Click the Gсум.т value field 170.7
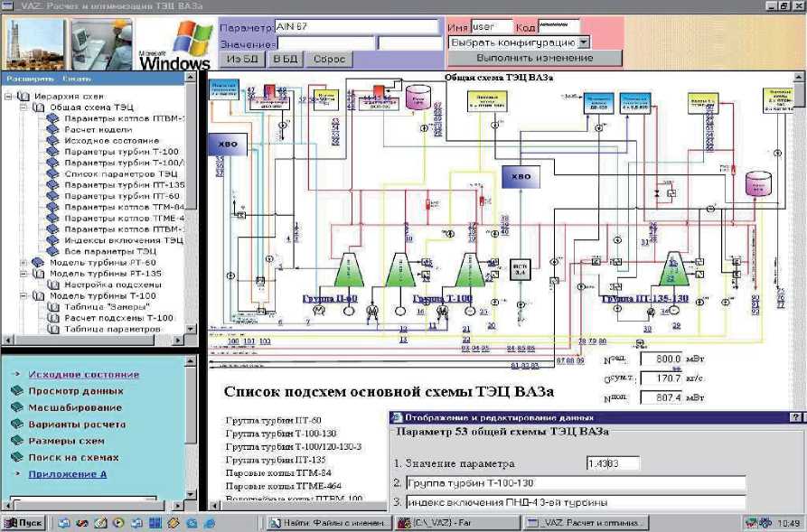The height and width of the screenshot is (532, 807). coord(662,378)
